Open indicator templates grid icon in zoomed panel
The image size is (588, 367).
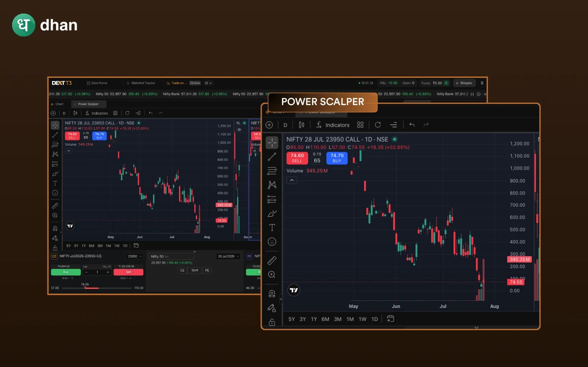(361, 125)
